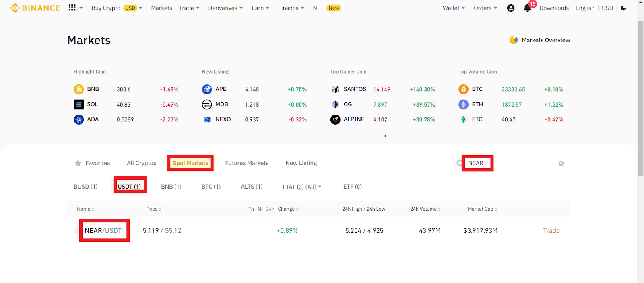Open the notifications bell icon
This screenshot has width=644, height=283.
click(527, 8)
